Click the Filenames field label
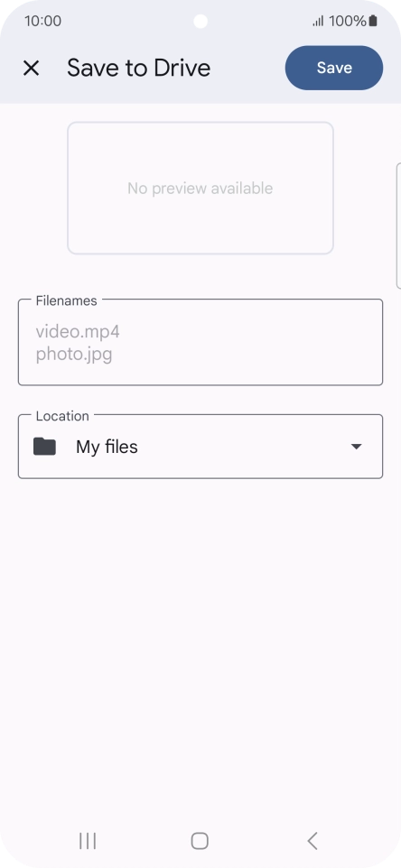The width and height of the screenshot is (401, 868). [x=67, y=300]
